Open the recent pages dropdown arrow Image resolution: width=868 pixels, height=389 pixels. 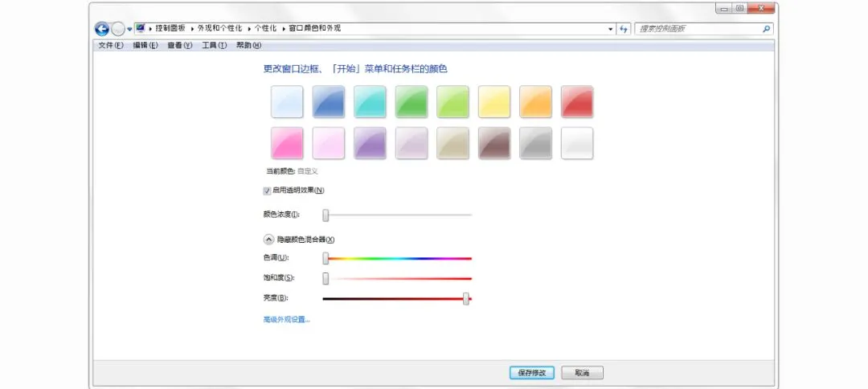(129, 29)
